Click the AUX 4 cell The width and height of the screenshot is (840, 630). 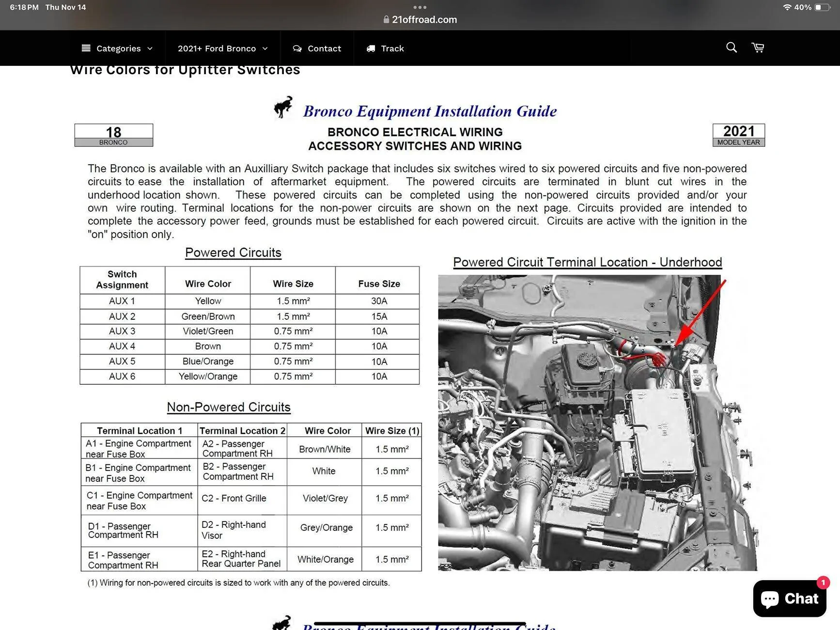(122, 346)
